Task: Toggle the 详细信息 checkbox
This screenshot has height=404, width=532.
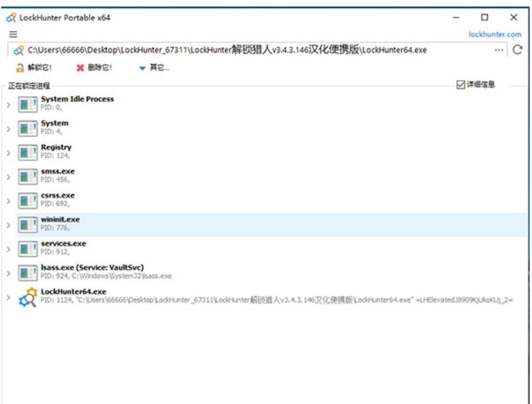Action: pos(460,85)
